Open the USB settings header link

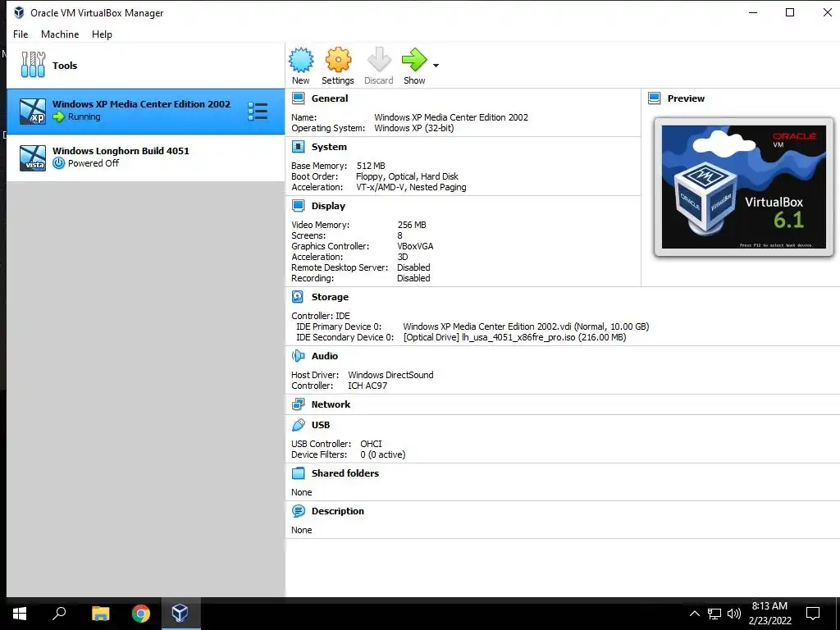(x=321, y=425)
